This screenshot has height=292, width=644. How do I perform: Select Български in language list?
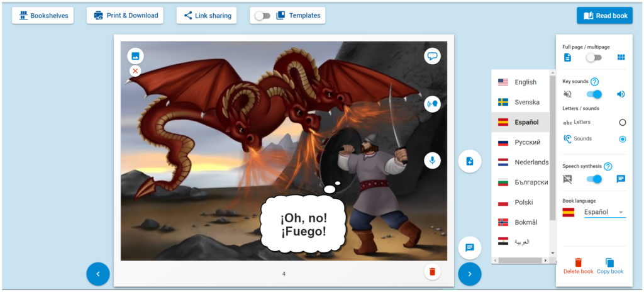[x=520, y=182]
